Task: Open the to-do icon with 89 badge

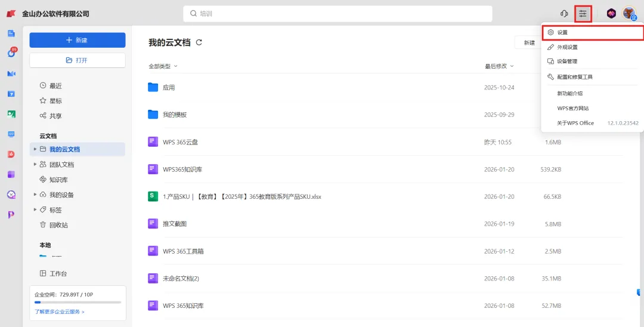Action: tap(11, 53)
